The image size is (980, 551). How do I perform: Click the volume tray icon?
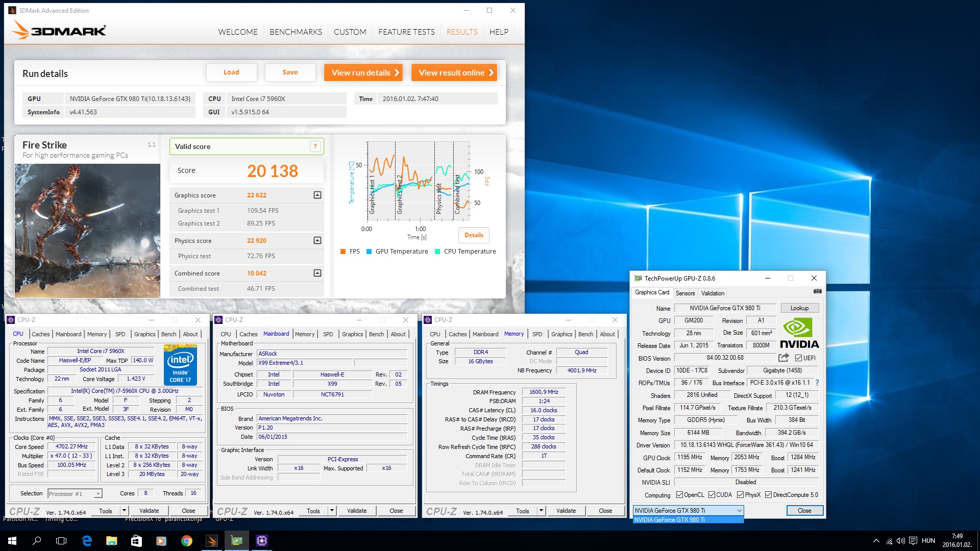coord(901,541)
